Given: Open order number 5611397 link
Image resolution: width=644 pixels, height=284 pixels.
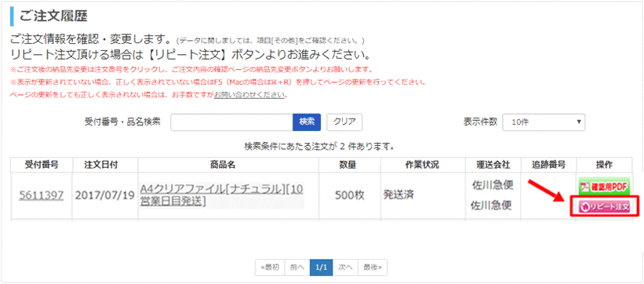Looking at the screenshot, I should tap(41, 195).
